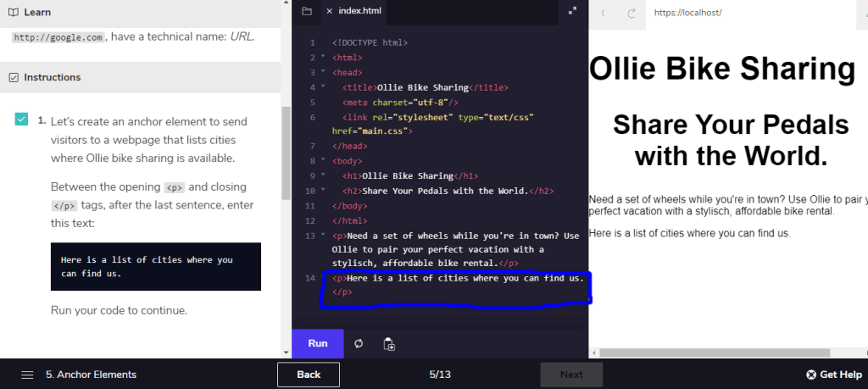Image resolution: width=868 pixels, height=389 pixels.
Task: Open the lesson menu hamburger icon
Action: point(27,375)
